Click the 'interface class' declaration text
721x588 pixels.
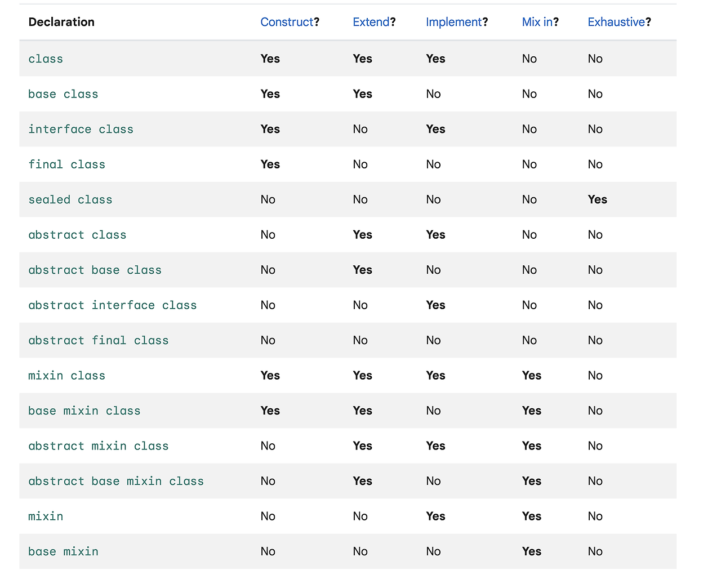tap(81, 129)
